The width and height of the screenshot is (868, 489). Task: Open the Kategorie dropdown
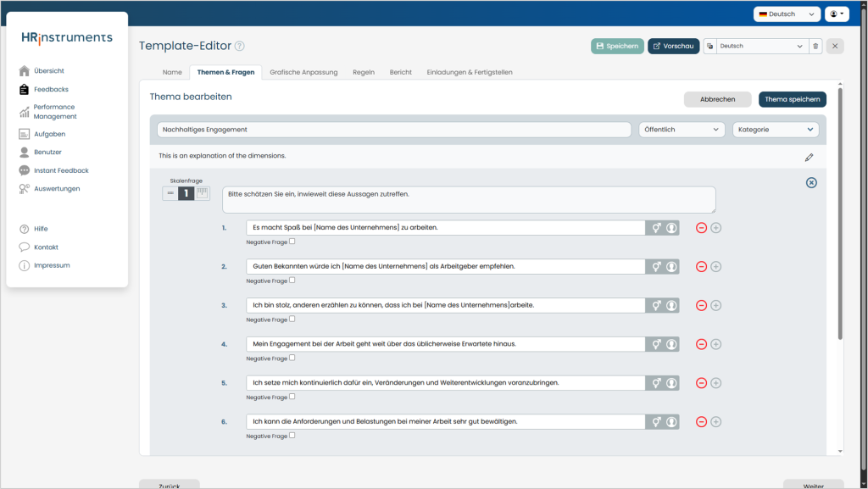coord(776,130)
